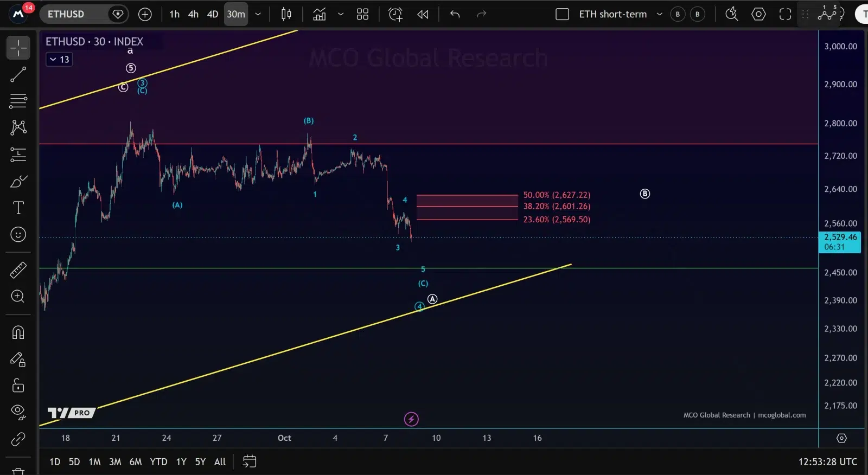
Task: Open the indicator templates grid
Action: (362, 14)
